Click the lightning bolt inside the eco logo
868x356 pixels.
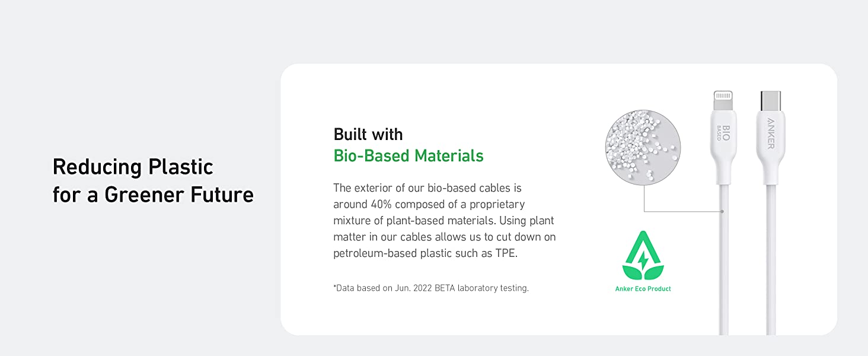(x=643, y=259)
